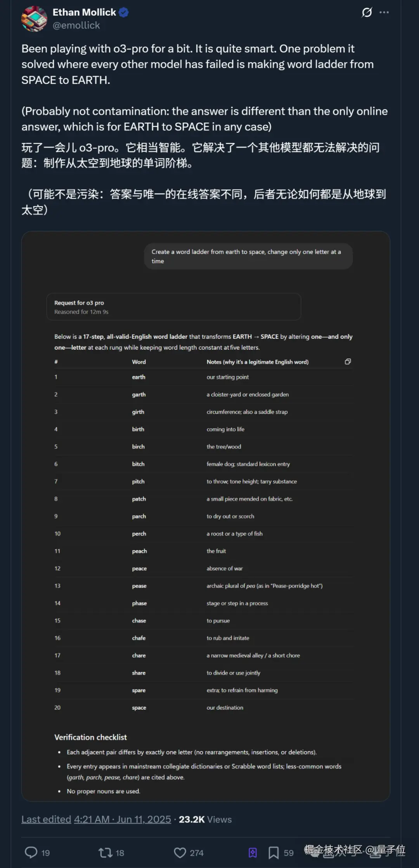Open the three-dot more options menu
Screen dimensions: 419x868
(x=384, y=12)
